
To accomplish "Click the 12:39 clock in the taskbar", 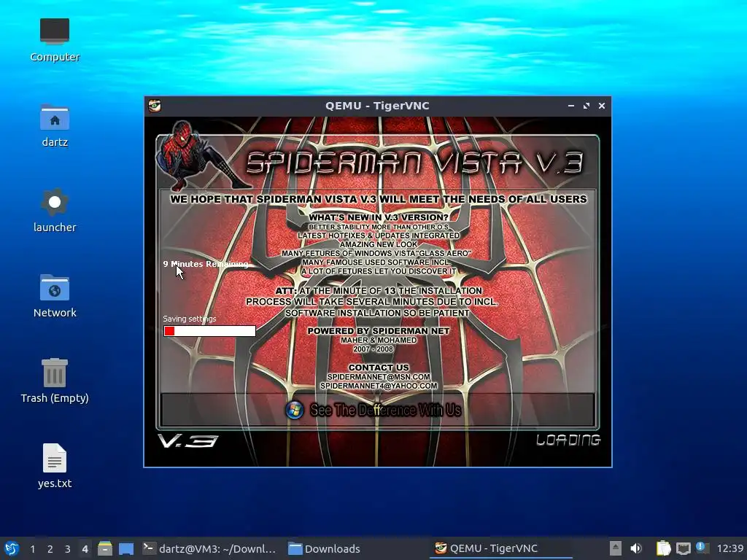I will coord(729,548).
